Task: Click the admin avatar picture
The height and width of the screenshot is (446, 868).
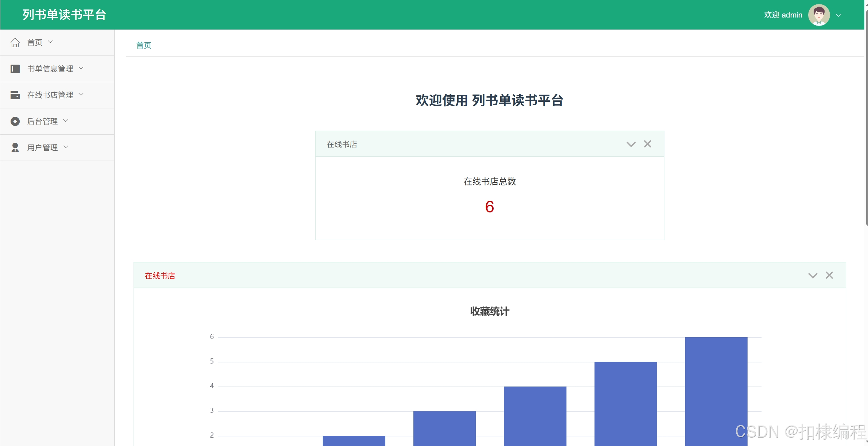Action: click(x=819, y=15)
